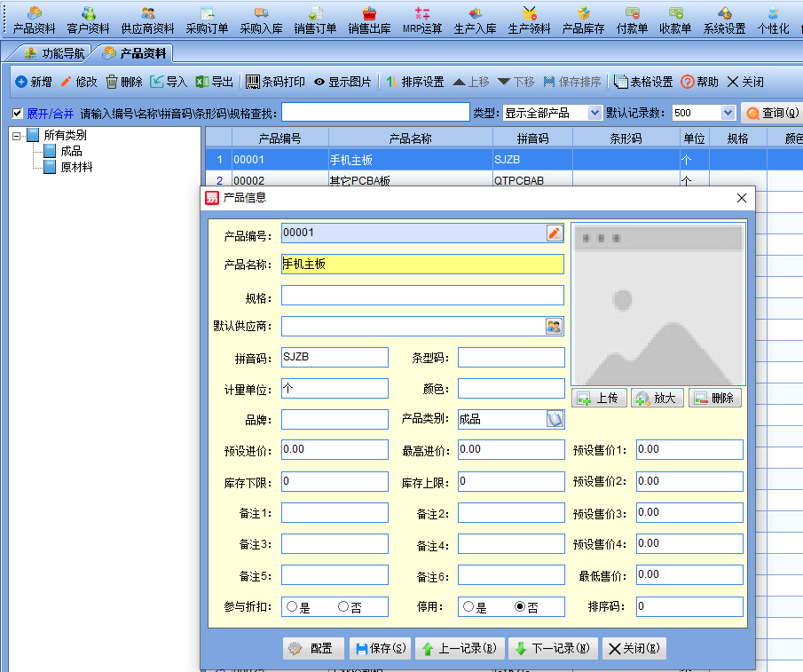This screenshot has height=672, width=803.
Task: Toggle the 展开/合并 checkbox
Action: tap(18, 114)
